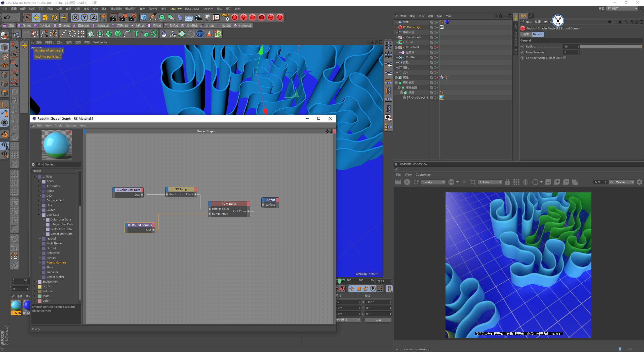Select the Live Selection tool
Viewport: 644px width, 352px height.
[26, 17]
